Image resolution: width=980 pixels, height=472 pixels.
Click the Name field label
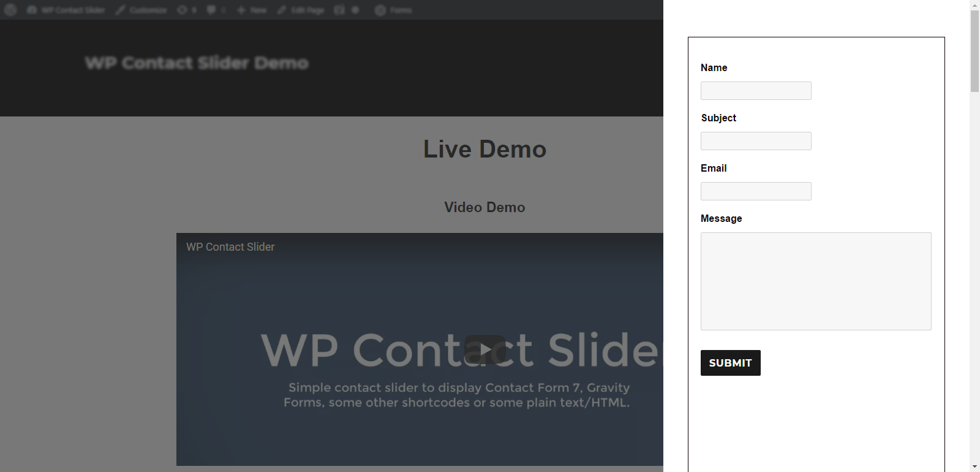click(714, 67)
